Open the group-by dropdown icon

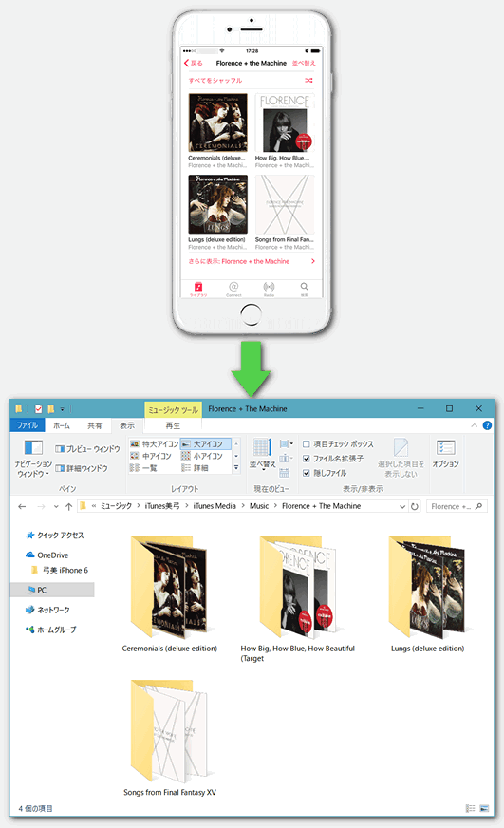(x=286, y=444)
